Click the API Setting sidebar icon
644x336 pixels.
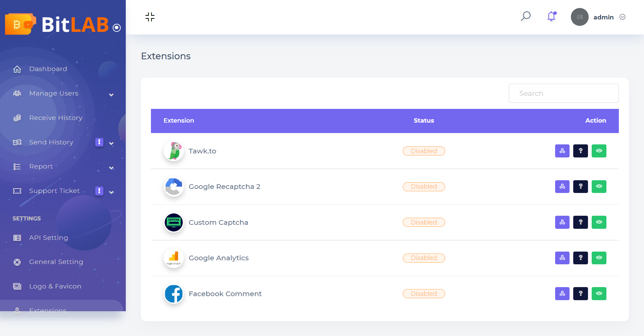17,238
